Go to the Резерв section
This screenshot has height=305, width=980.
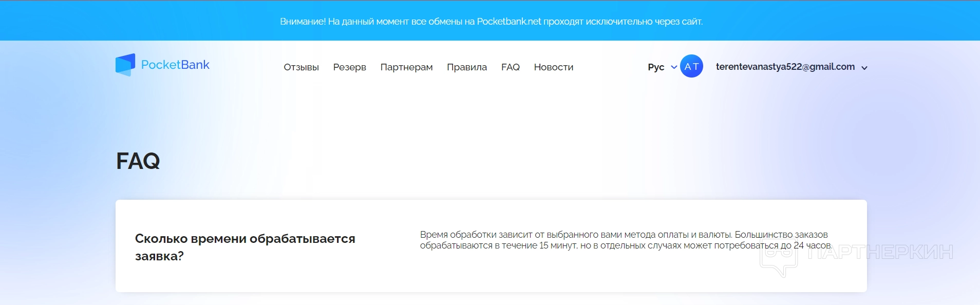coord(349,67)
